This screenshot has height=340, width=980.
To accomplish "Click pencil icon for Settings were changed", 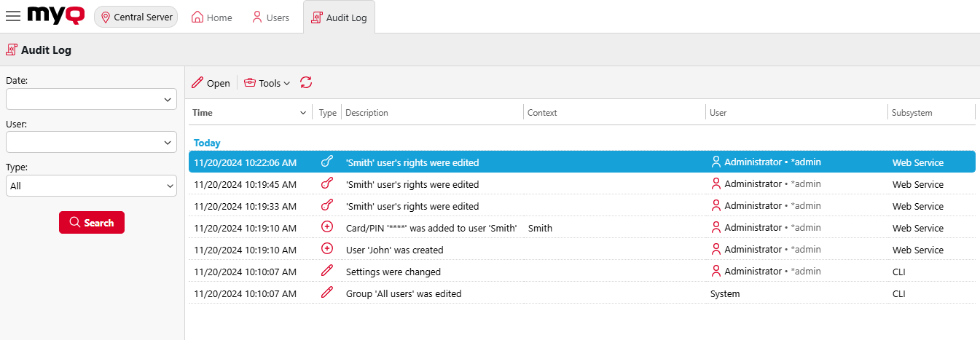I will [327, 272].
